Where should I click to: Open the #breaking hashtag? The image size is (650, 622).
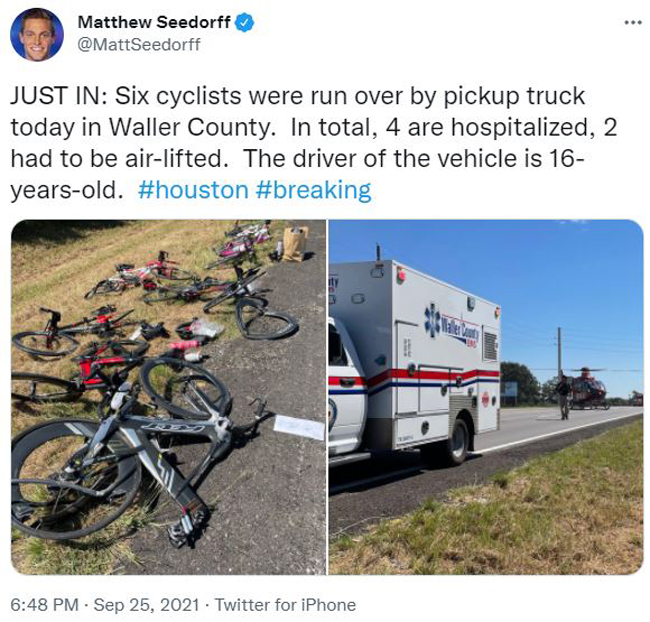pyautogui.click(x=313, y=190)
